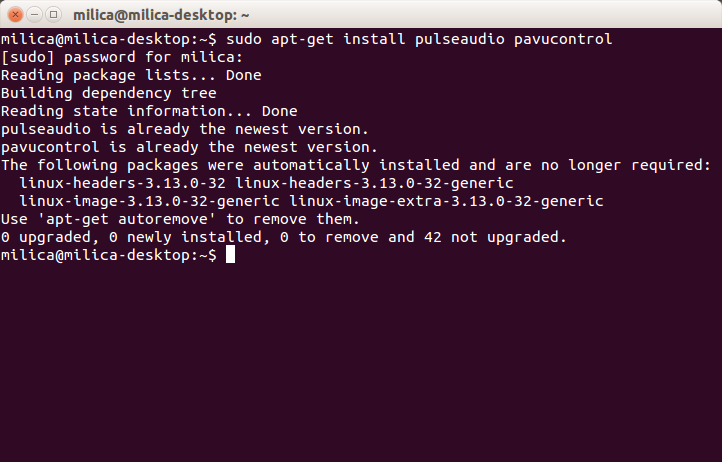Click 'pulseaudio is already the newest version' line
This screenshot has height=462, width=722.
185,129
